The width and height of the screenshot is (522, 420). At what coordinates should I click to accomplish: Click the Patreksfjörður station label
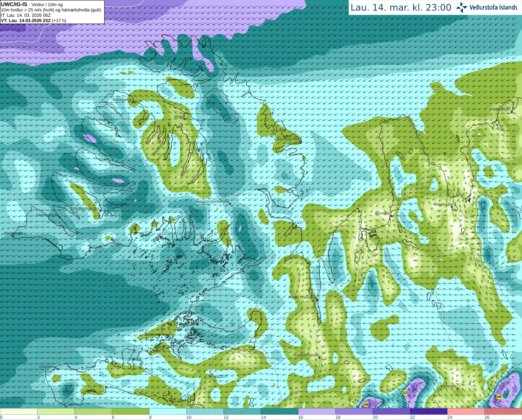coord(47,214)
